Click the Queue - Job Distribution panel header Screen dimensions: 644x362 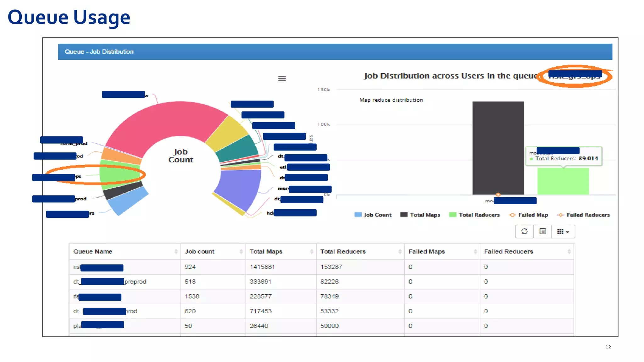point(99,52)
